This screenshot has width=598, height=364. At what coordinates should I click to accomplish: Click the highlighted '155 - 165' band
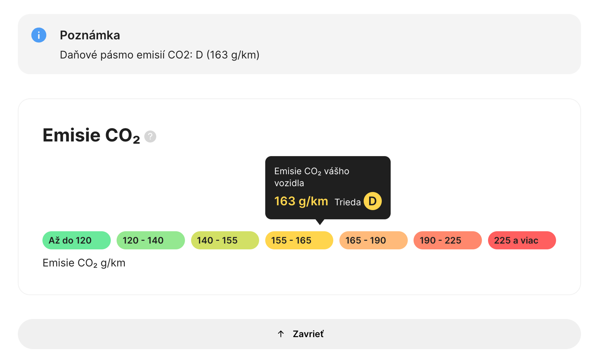299,240
